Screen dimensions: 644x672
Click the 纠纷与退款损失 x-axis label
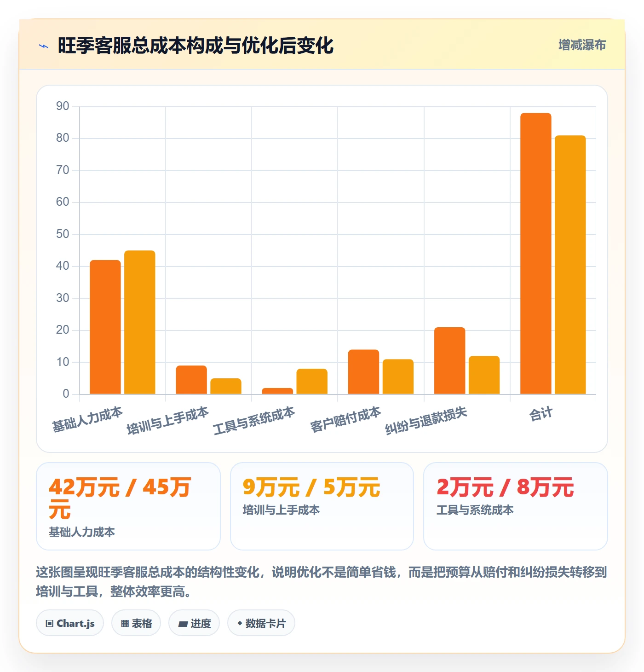pos(426,420)
